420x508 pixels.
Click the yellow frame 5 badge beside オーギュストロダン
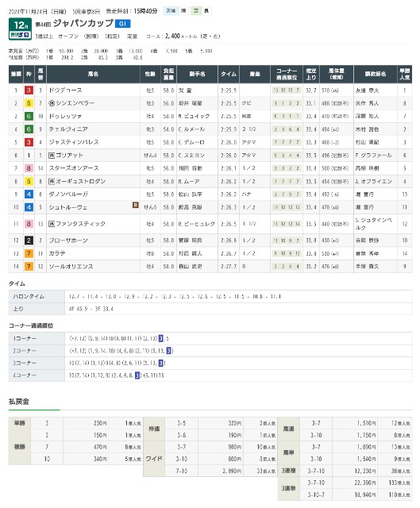point(29,182)
